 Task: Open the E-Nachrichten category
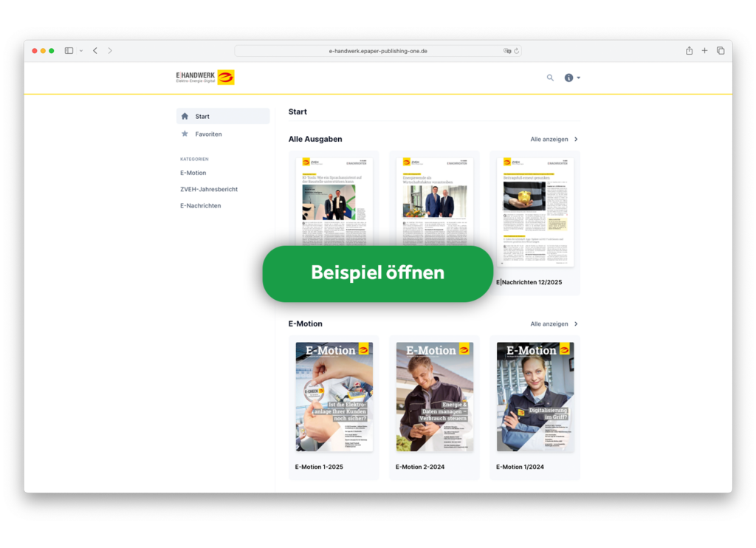coord(201,205)
